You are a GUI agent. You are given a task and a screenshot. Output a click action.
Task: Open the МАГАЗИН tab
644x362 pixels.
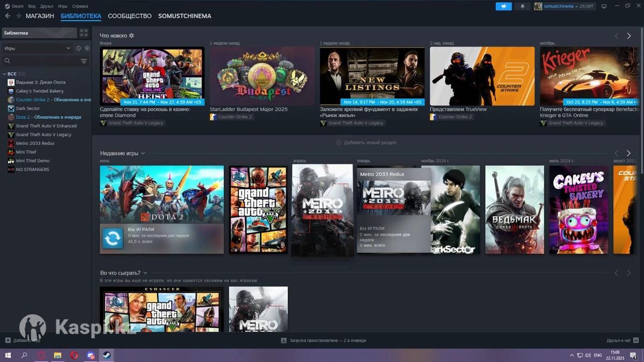coord(40,16)
